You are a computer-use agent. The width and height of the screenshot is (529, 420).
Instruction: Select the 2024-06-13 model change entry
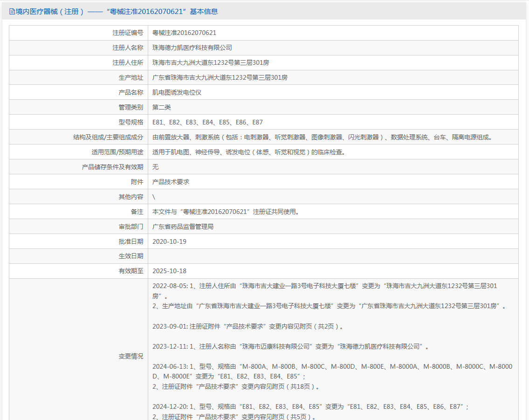tap(332, 372)
